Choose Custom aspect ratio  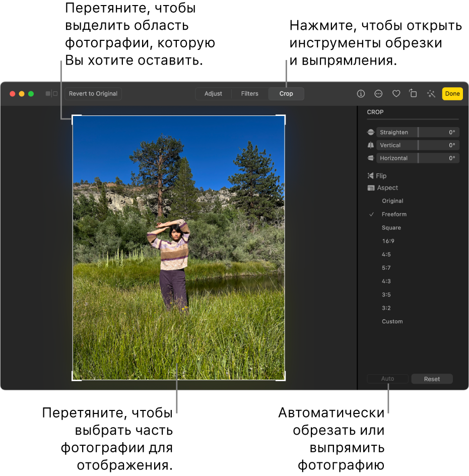point(392,321)
